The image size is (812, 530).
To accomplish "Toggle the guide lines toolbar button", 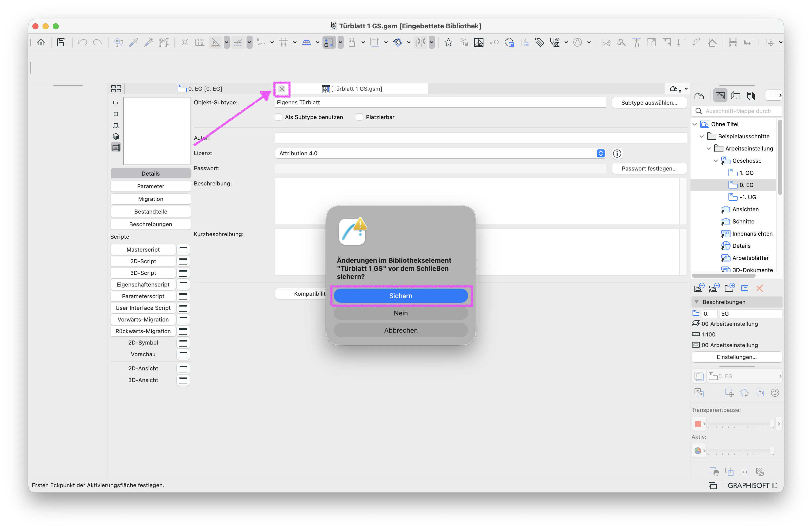I will point(215,42).
